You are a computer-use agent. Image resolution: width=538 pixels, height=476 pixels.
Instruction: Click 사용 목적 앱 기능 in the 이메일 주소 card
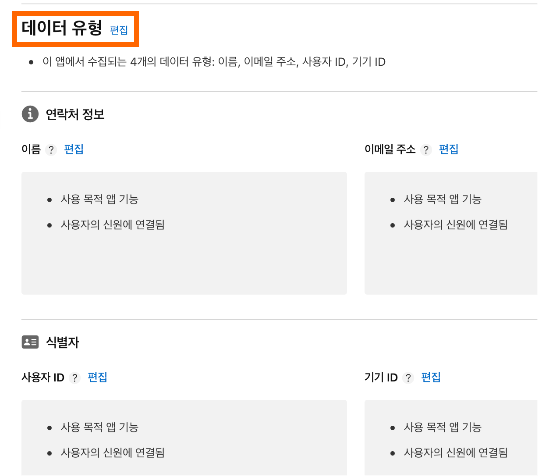pyautogui.click(x=442, y=199)
